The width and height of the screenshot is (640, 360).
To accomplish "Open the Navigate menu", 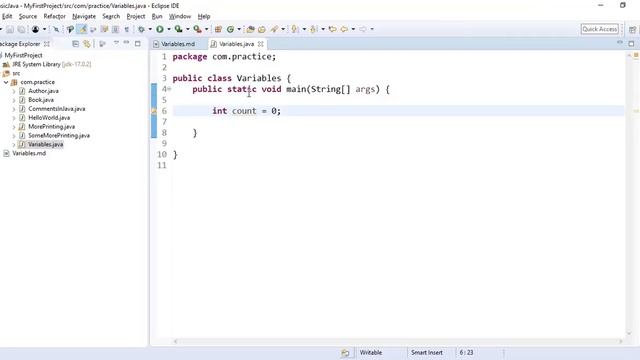I will pos(84,16).
